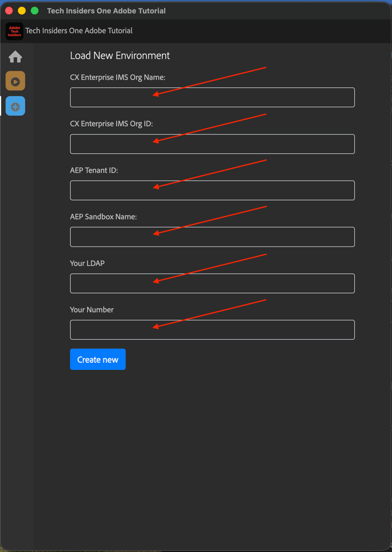
Task: Click the Load New Environment heading
Action: [x=120, y=55]
